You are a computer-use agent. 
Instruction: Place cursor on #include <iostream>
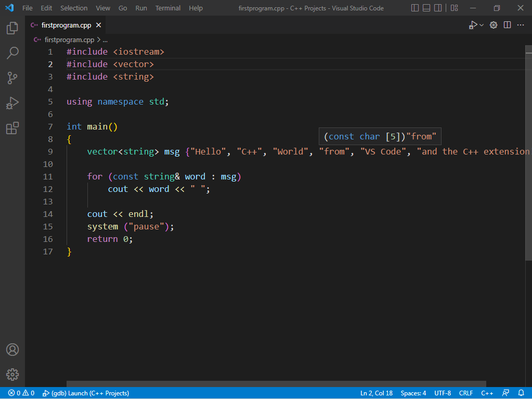tap(115, 52)
